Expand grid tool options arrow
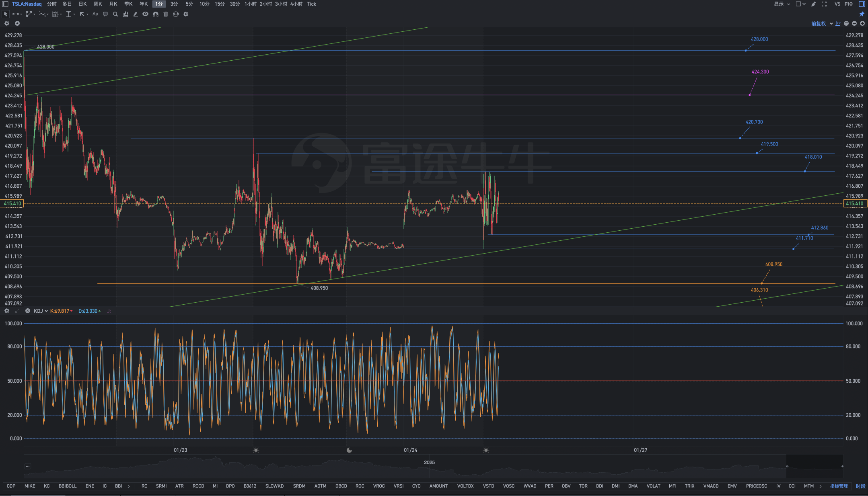 click(x=61, y=14)
